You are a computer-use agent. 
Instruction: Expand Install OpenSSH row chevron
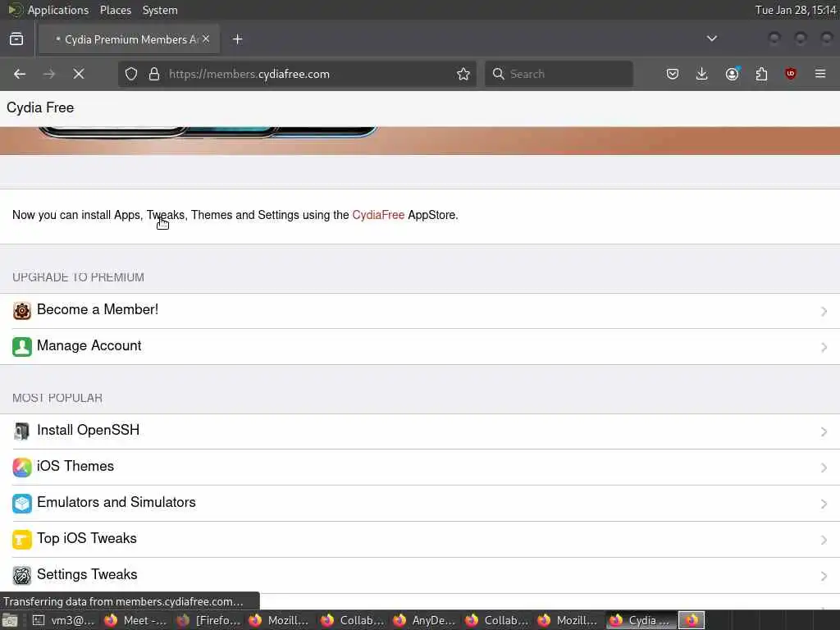[824, 431]
